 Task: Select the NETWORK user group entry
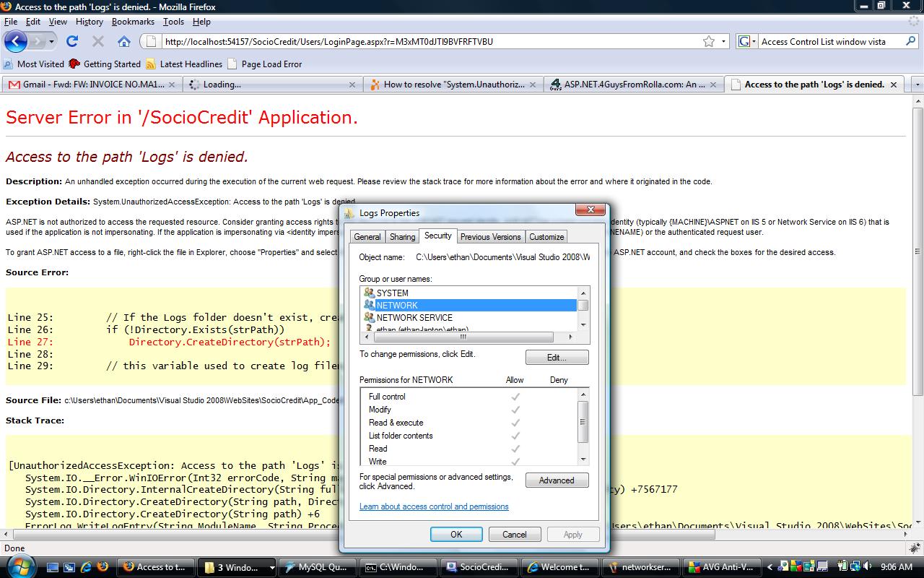[469, 305]
